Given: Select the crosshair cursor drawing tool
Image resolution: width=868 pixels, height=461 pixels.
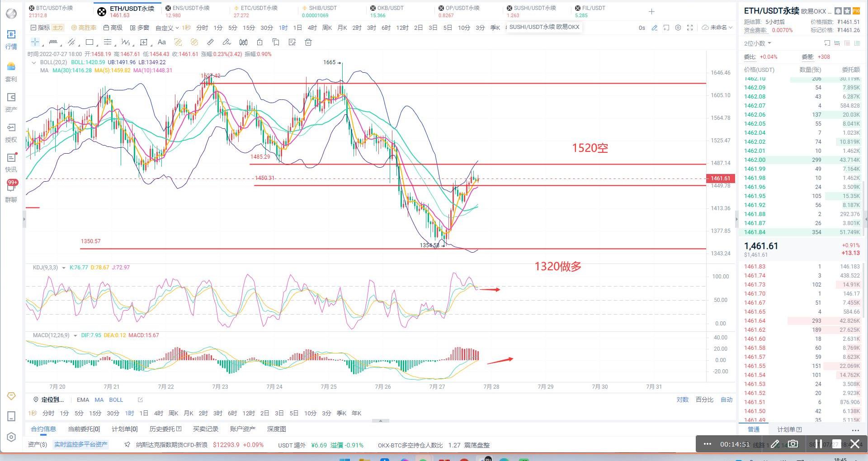Looking at the screenshot, I should [35, 42].
